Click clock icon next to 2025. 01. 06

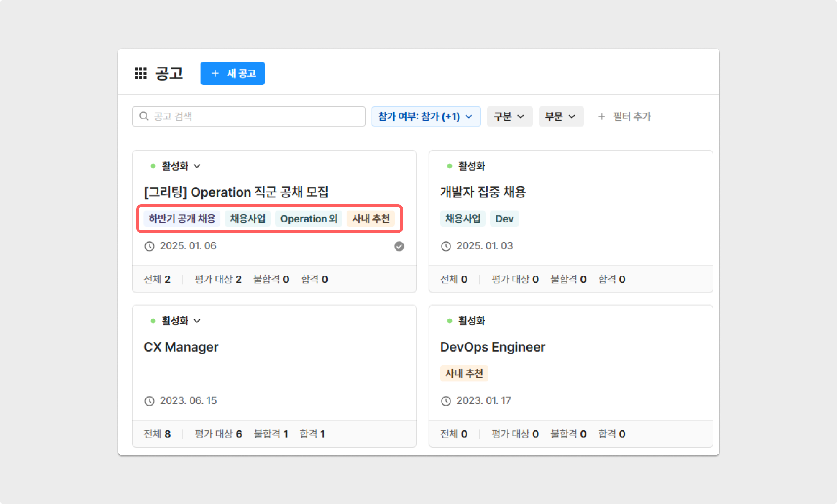[149, 246]
